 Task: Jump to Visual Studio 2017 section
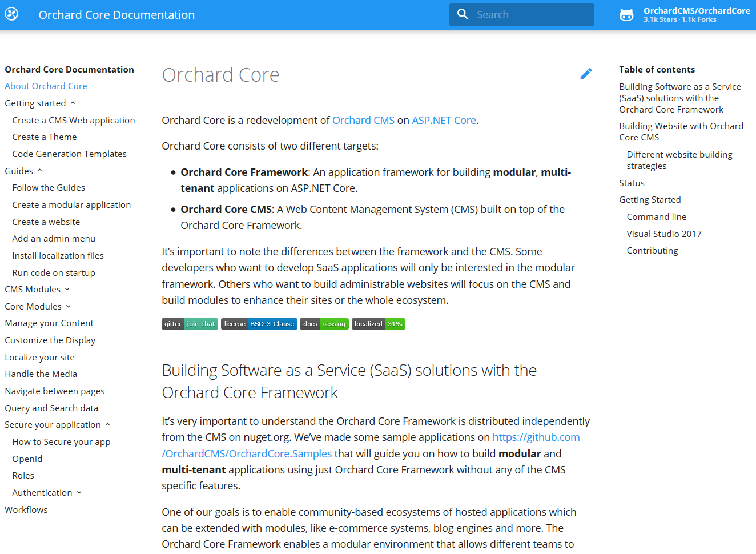tap(664, 234)
